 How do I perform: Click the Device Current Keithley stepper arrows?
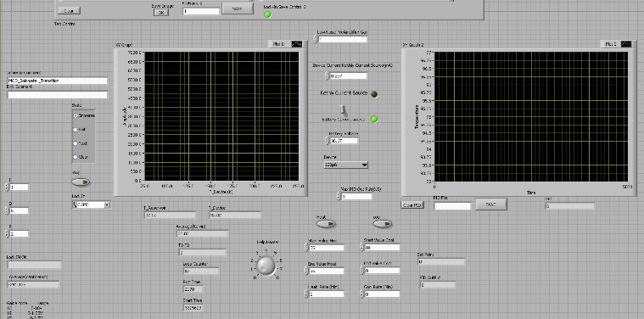pos(327,76)
